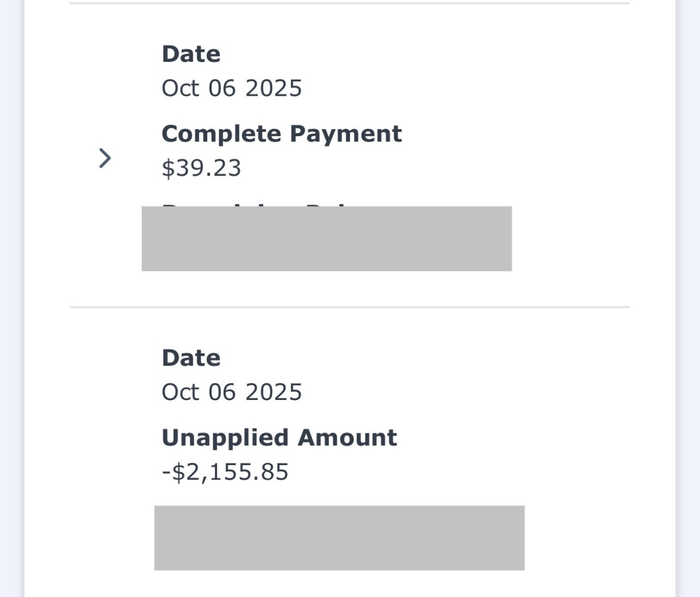Click the divider line above the first entry
This screenshot has width=700, height=597.
pyautogui.click(x=350, y=3)
